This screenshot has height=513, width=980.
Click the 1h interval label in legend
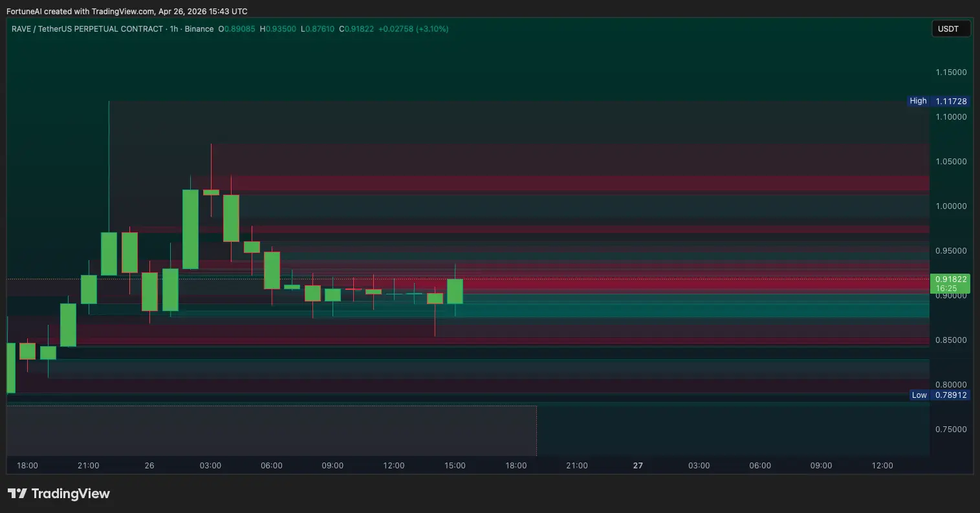coord(174,29)
